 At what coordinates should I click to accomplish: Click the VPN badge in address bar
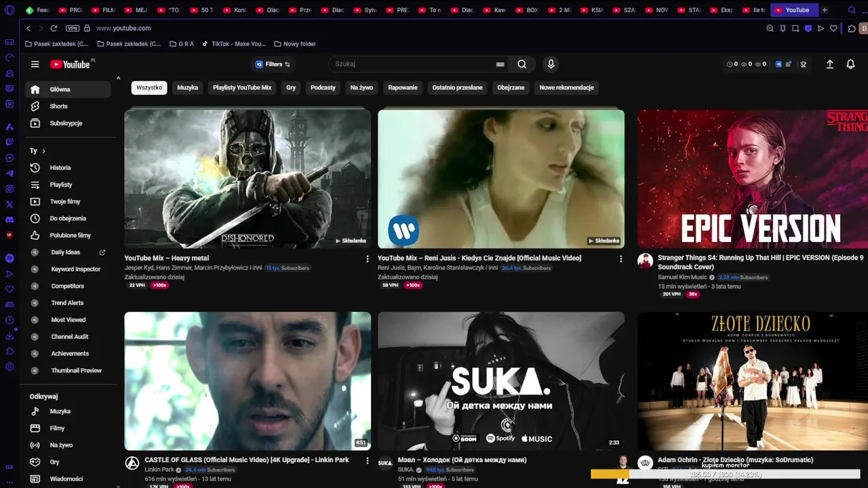point(73,28)
